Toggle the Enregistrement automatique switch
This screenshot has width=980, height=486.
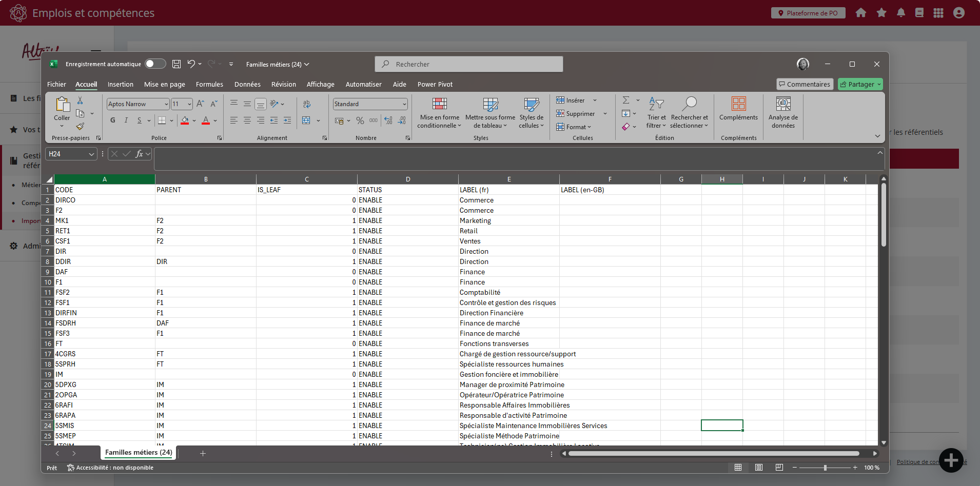coord(155,64)
